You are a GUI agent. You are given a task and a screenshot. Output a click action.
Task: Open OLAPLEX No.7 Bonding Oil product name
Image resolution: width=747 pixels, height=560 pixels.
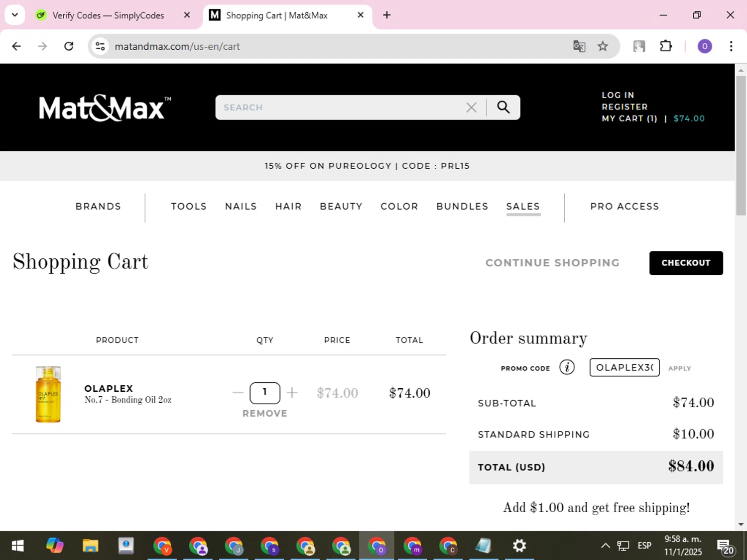(128, 394)
